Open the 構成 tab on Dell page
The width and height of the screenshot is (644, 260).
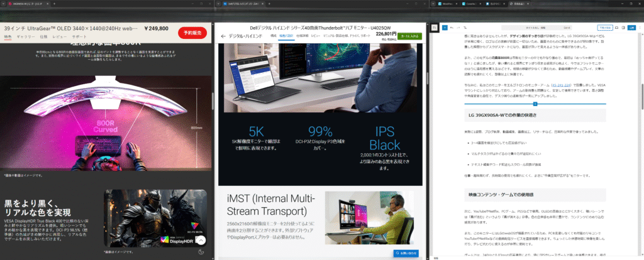[273, 36]
